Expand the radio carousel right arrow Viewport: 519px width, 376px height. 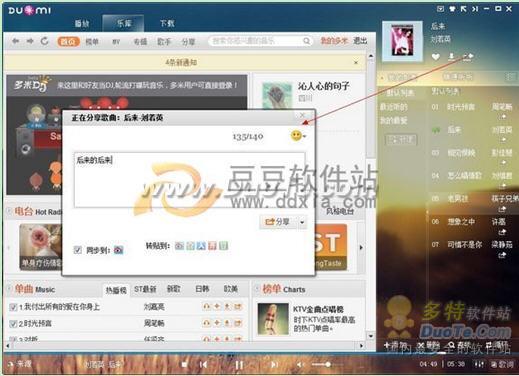click(361, 248)
